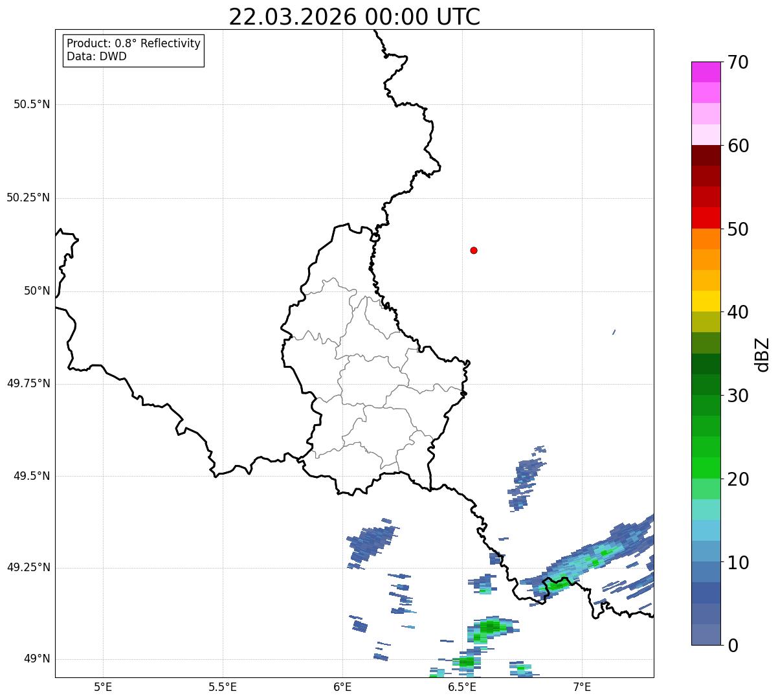Click the 7°E longitude label
Screen dimensions: 778x700
pyautogui.click(x=582, y=686)
